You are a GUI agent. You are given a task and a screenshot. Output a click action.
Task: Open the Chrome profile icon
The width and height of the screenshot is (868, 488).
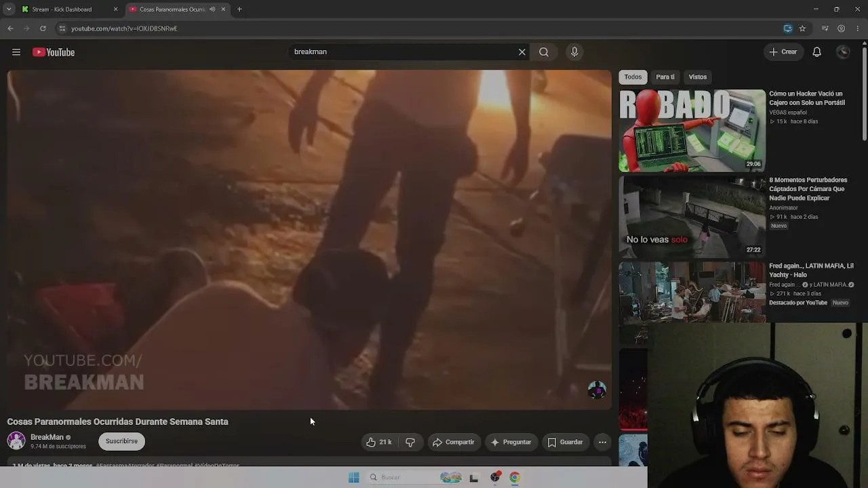coord(841,28)
